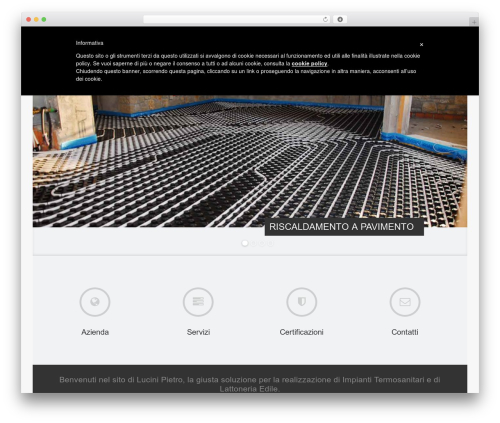This screenshot has height=423, width=500.
Task: Open the cookie policy link
Action: (309, 64)
